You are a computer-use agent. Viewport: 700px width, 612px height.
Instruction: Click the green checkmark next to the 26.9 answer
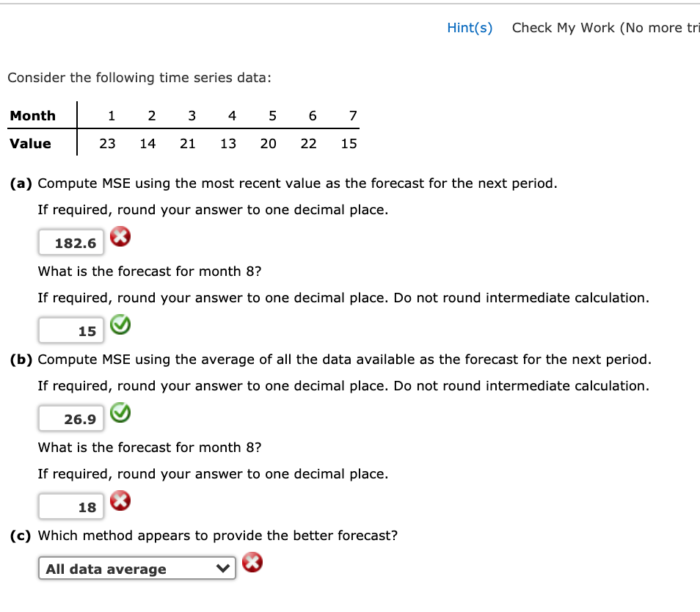(x=120, y=412)
